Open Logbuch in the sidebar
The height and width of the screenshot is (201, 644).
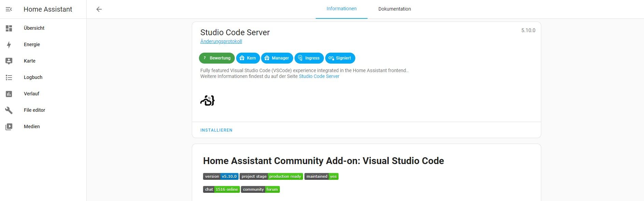(43, 78)
